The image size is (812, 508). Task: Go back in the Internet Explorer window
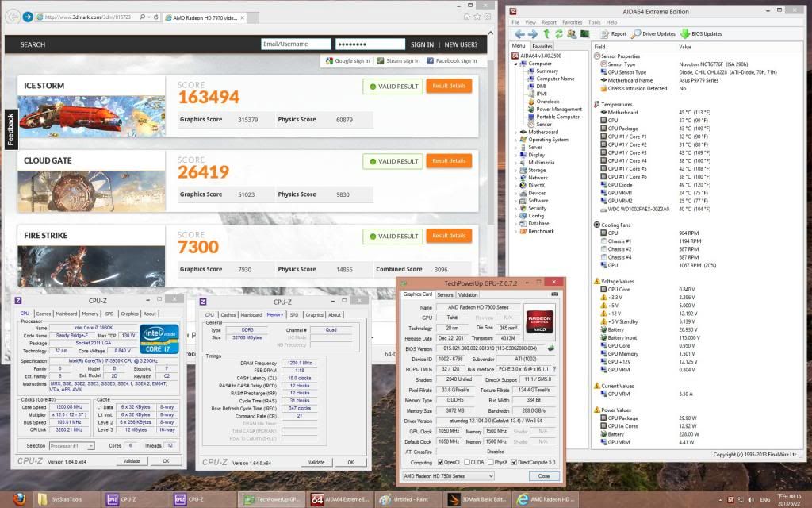pos(13,17)
